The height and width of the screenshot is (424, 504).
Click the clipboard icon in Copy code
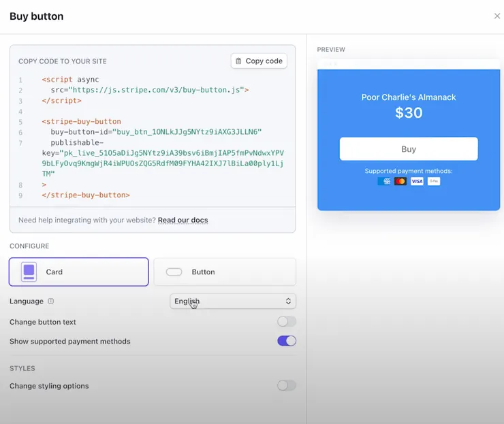pyautogui.click(x=238, y=61)
